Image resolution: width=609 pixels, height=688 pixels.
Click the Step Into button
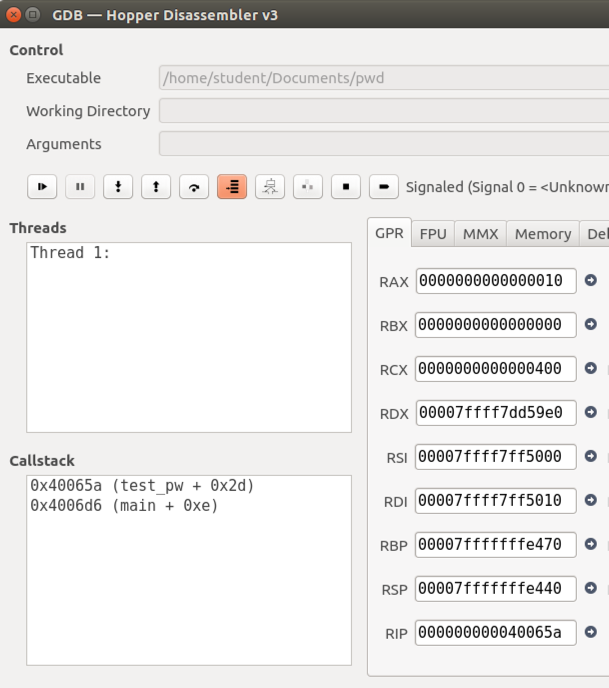(118, 186)
